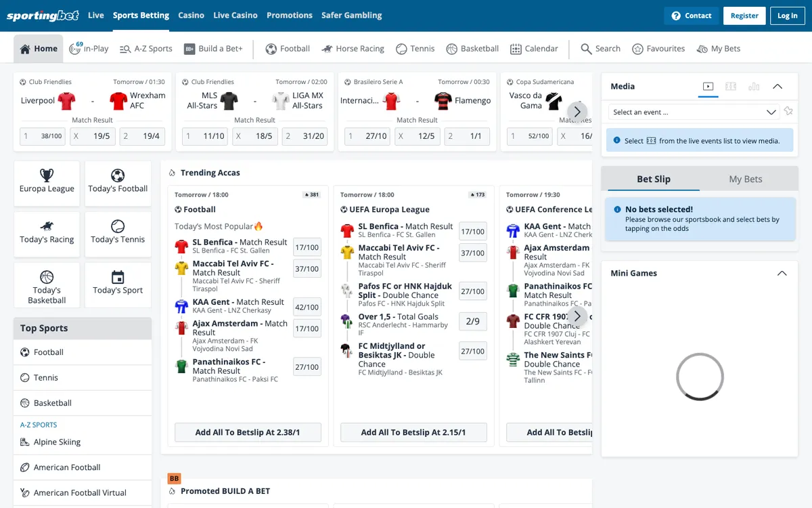
Task: Open the Select an event dropdown
Action: coord(694,112)
